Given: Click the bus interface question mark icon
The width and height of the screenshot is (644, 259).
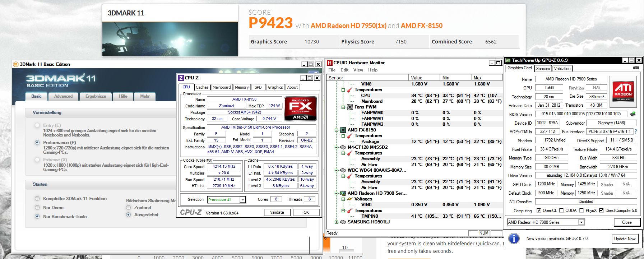Looking at the screenshot, I should point(635,131).
